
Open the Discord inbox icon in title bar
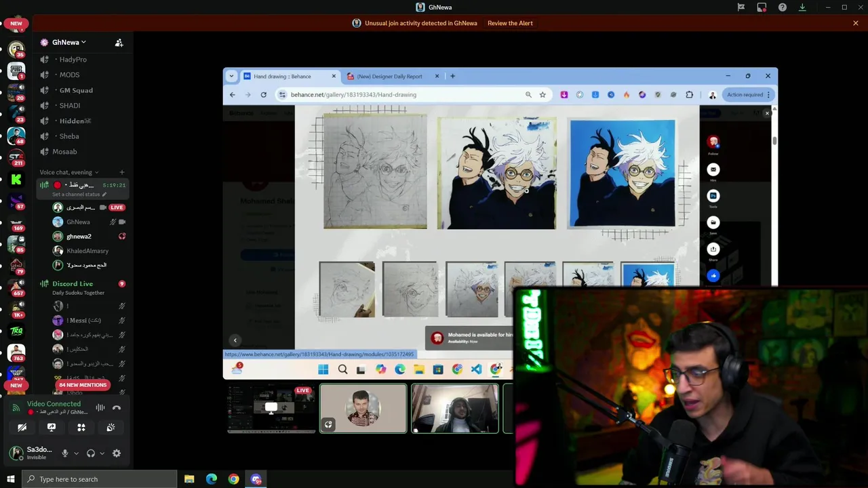[x=762, y=7]
